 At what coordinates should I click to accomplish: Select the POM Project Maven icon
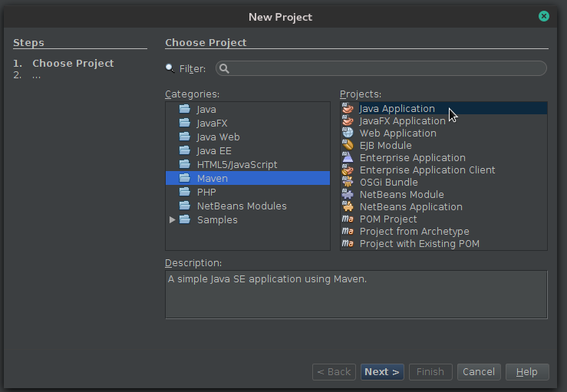point(348,219)
